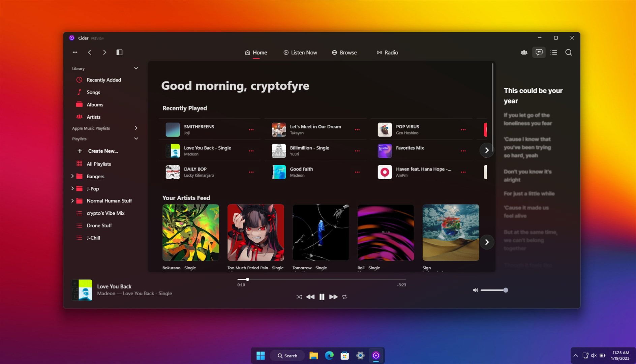Viewport: 636px width, 364px height.
Task: Switch to the Radio tab
Action: tap(387, 53)
